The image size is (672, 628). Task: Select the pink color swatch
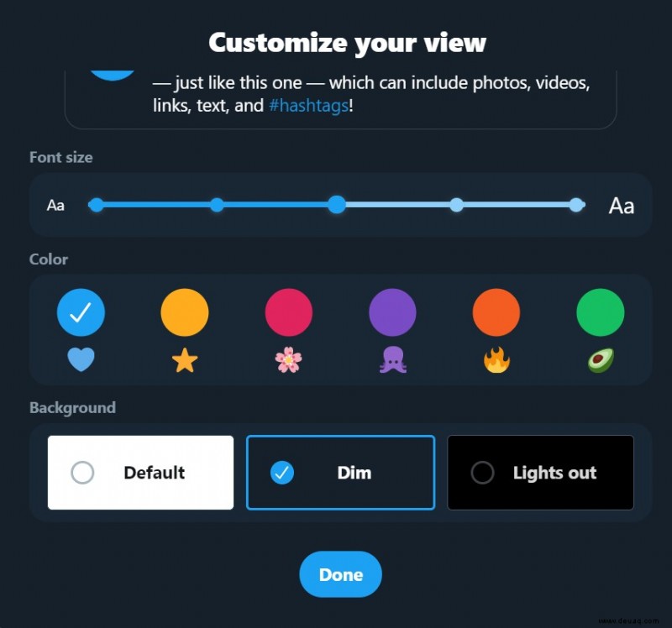click(288, 312)
